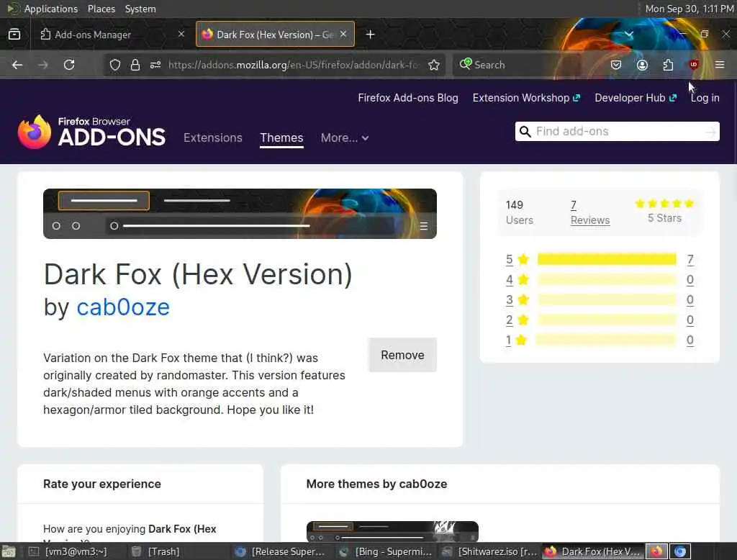The width and height of the screenshot is (737, 560).
Task: Switch to Release Super taskbar window
Action: click(x=281, y=551)
